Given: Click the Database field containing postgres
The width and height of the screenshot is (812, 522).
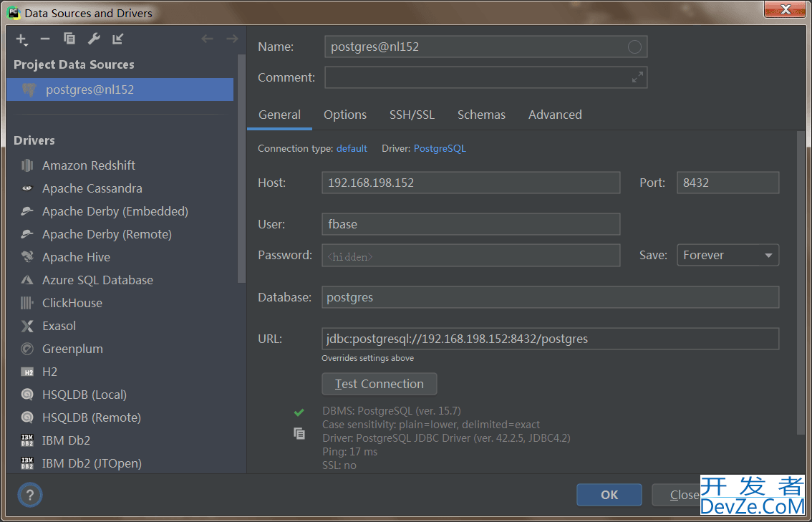Looking at the screenshot, I should coord(550,297).
